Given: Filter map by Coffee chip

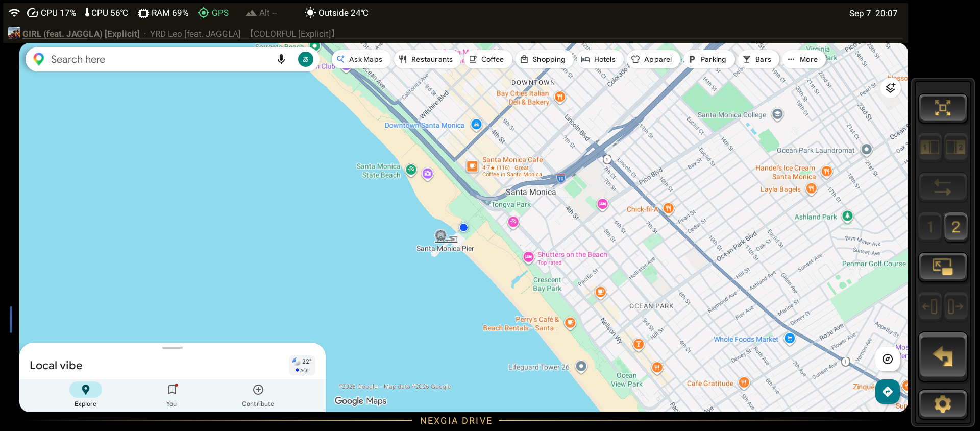Looking at the screenshot, I should point(486,59).
